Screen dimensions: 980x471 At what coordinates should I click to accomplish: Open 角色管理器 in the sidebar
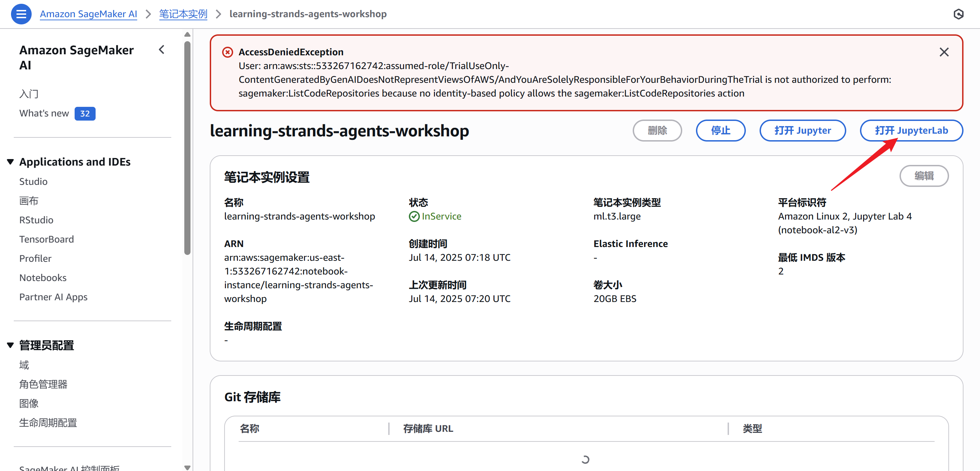43,384
